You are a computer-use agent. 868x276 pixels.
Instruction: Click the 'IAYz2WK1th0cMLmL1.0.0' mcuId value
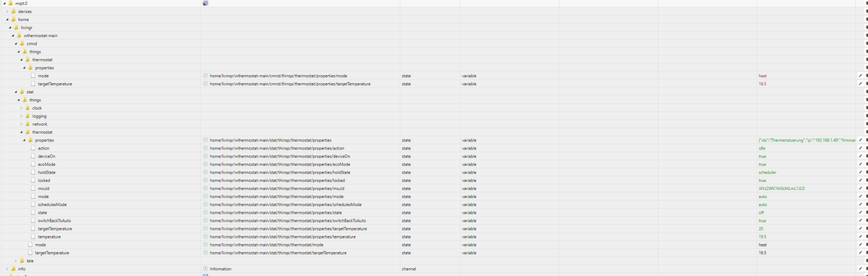tap(781, 189)
